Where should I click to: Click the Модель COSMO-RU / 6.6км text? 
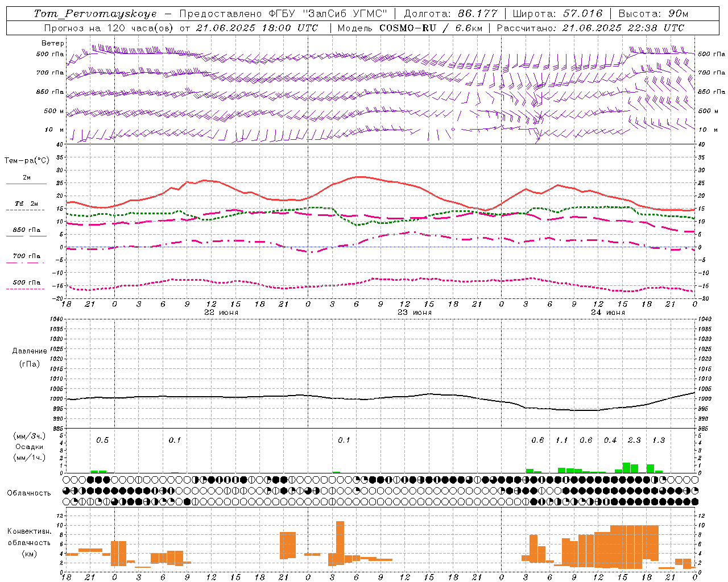click(x=410, y=28)
